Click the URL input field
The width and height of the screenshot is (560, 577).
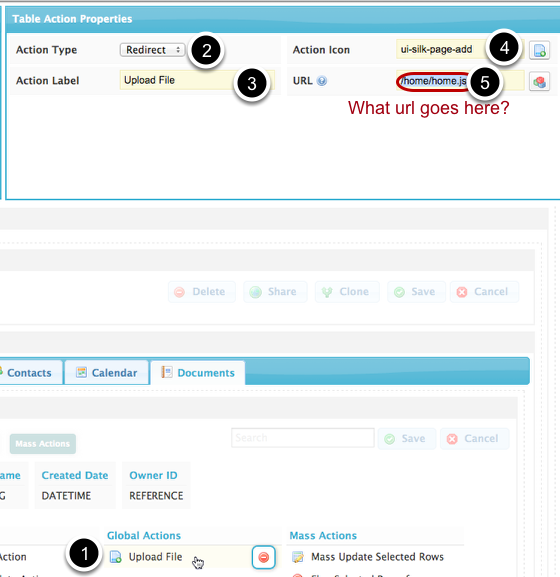(460, 81)
